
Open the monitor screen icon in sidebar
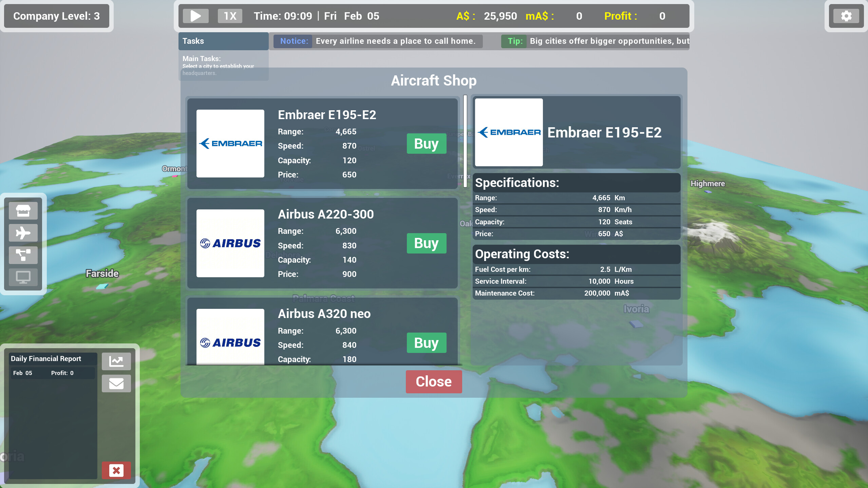coord(23,277)
